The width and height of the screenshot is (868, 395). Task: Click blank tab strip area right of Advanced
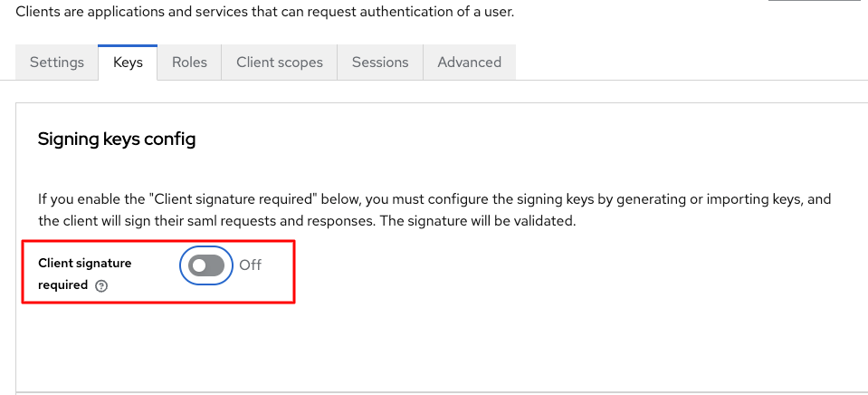[688, 63]
